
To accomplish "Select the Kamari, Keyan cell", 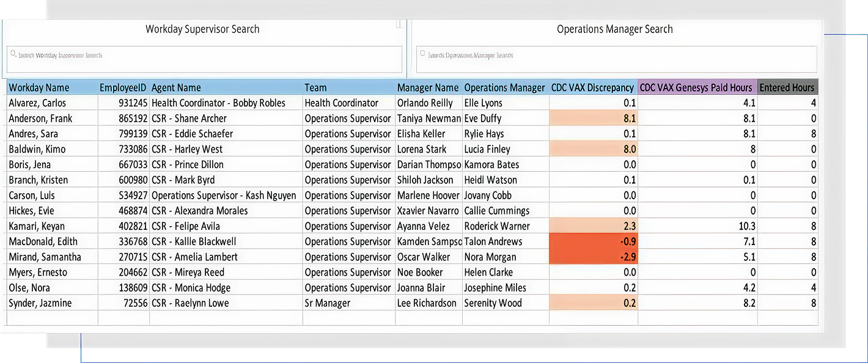I will pyautogui.click(x=52, y=226).
